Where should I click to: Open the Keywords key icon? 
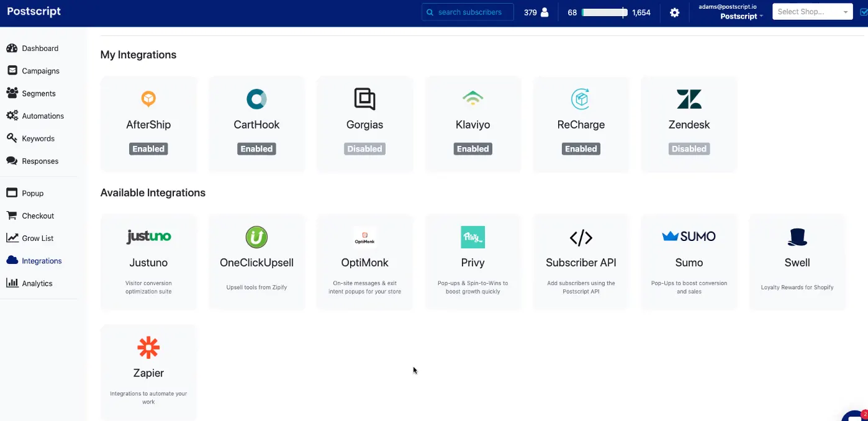[11, 138]
